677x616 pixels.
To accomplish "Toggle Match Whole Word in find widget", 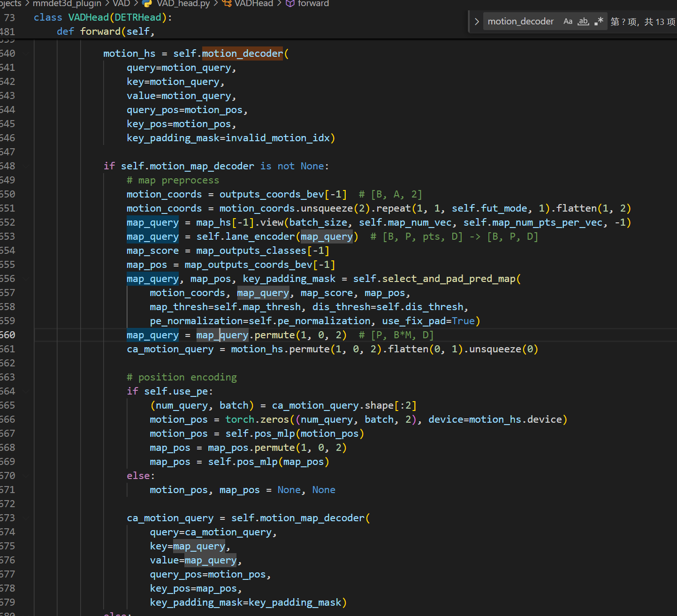I will (x=583, y=22).
